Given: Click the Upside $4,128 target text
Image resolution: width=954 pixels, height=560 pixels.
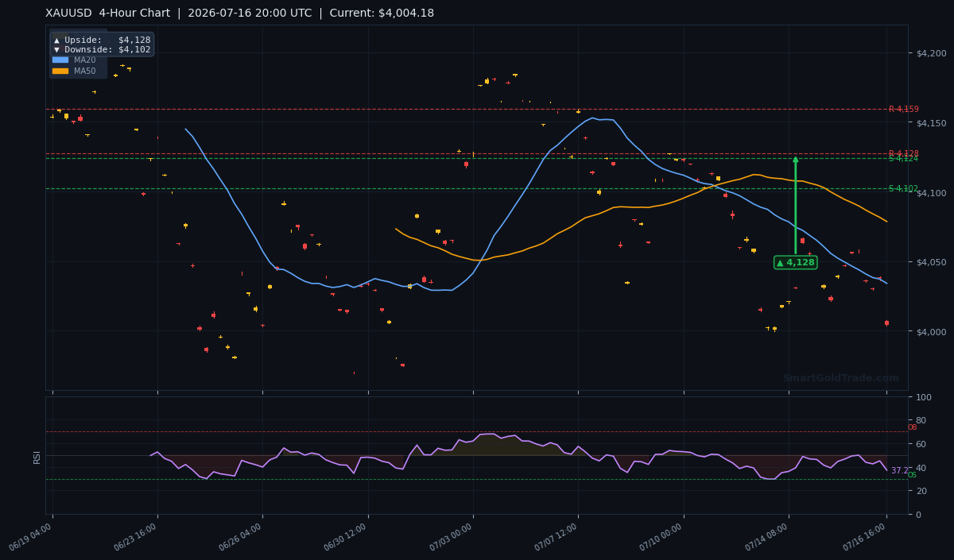Looking at the screenshot, I should pyautogui.click(x=102, y=40).
